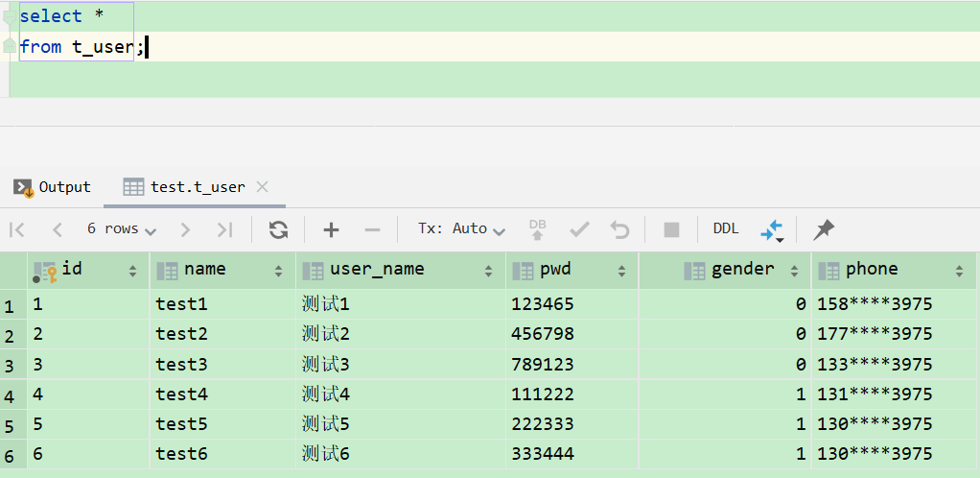Go to first page of results

17,229
